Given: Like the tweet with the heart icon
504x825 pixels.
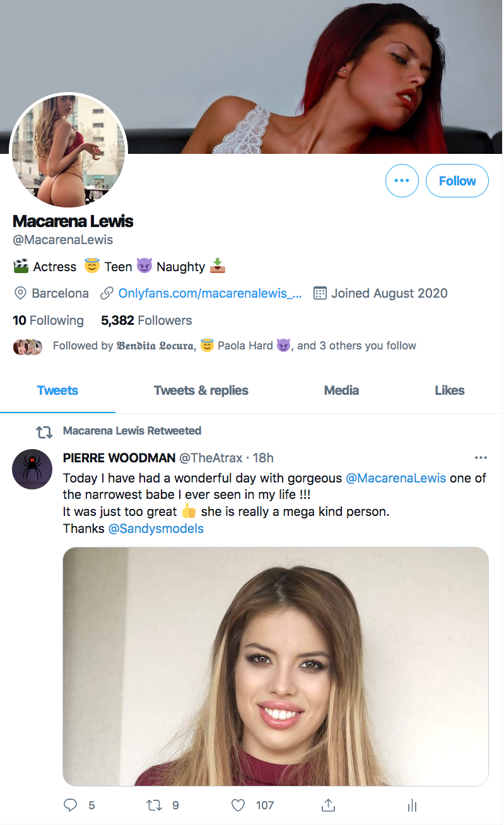Looking at the screenshot, I should (x=238, y=805).
